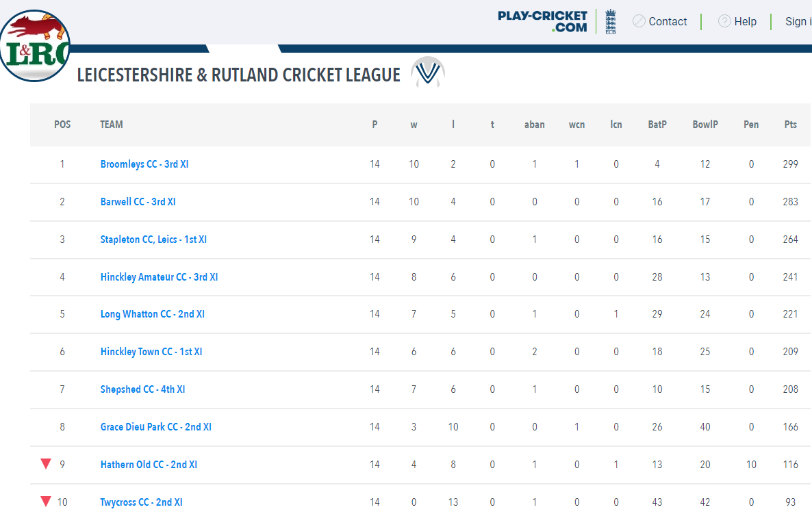This screenshot has height=516, width=812.
Task: Select Hinckley Town points total 209
Action: [x=790, y=352]
